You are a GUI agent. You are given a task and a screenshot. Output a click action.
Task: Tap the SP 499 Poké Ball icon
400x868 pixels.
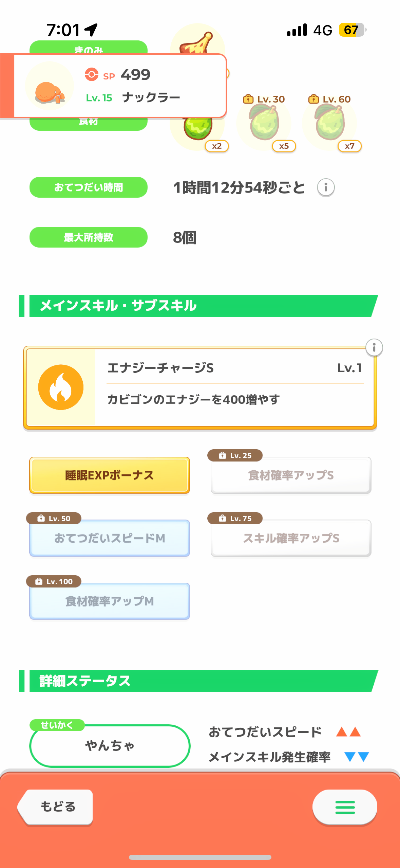coord(92,74)
